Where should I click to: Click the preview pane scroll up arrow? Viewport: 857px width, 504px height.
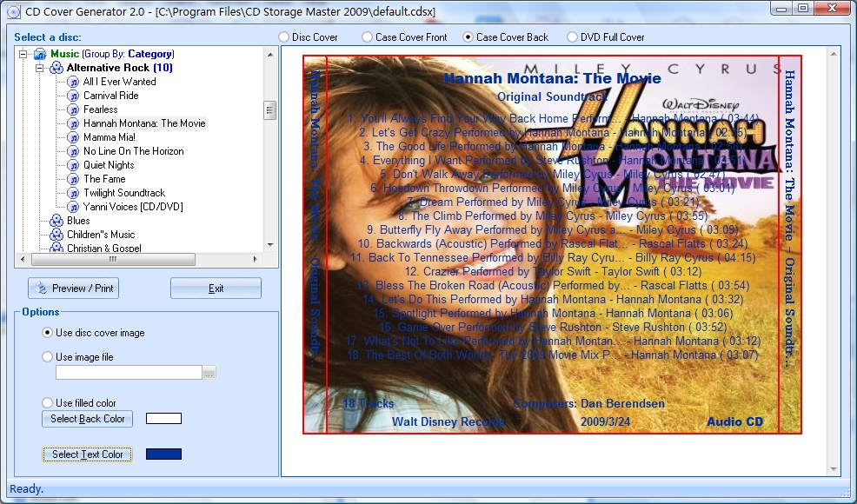tap(834, 54)
